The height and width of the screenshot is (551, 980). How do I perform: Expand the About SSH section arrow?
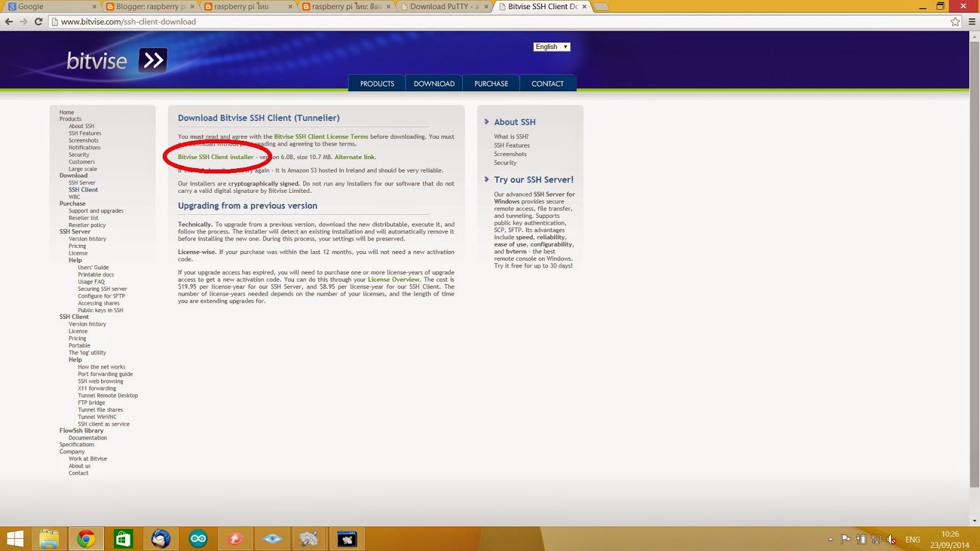click(487, 122)
